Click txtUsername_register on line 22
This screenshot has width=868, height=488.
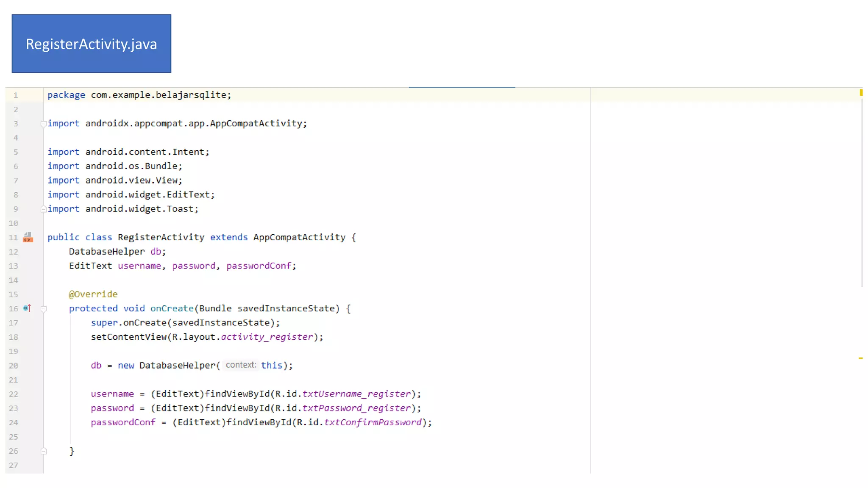coord(356,394)
